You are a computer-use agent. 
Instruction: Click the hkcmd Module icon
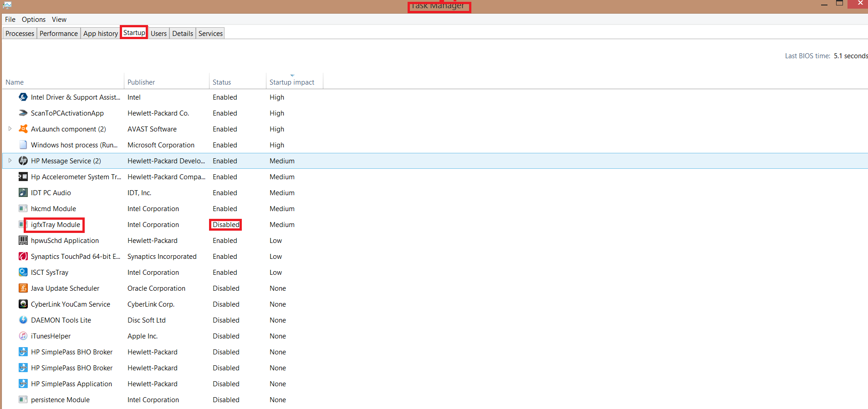[x=23, y=208]
